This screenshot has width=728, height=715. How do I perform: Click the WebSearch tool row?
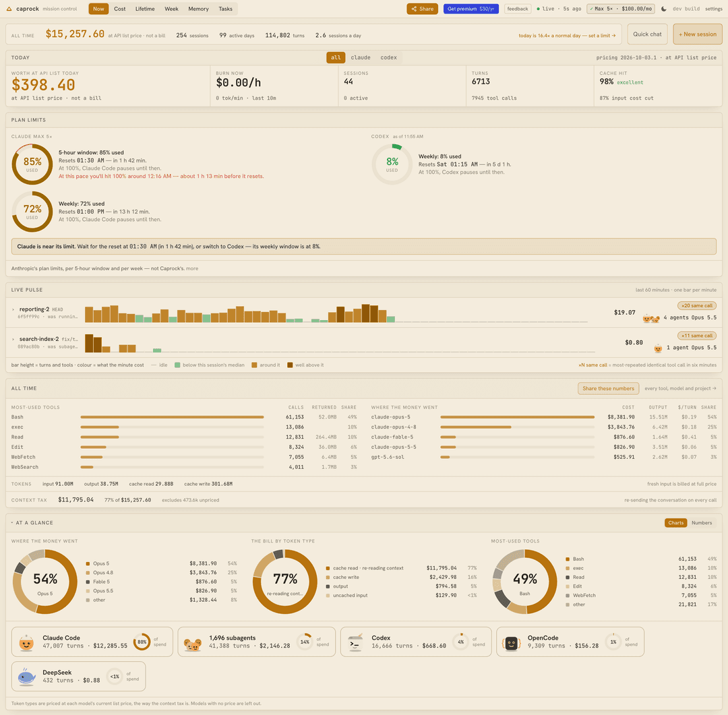point(184,468)
